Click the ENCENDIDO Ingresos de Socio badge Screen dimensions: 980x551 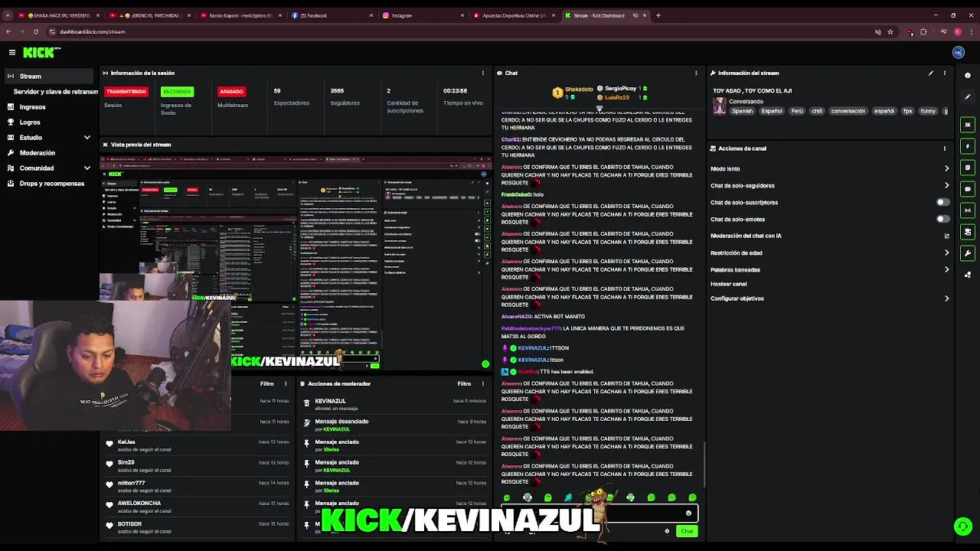(177, 91)
